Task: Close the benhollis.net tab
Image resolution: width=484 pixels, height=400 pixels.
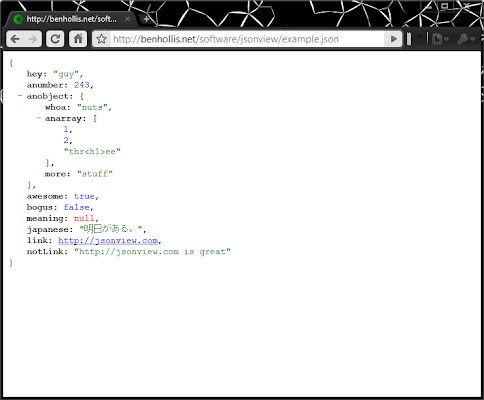Action: point(127,19)
